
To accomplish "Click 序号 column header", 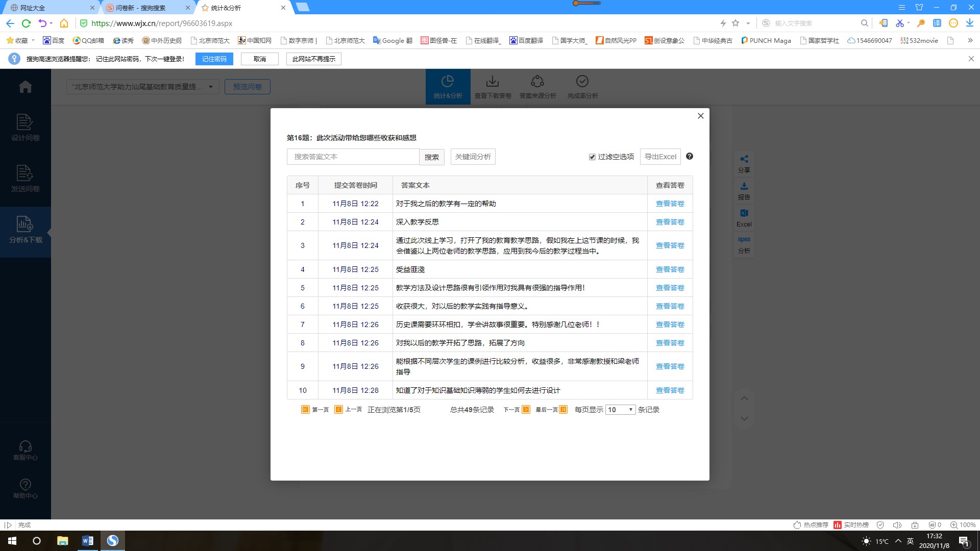I will point(302,185).
